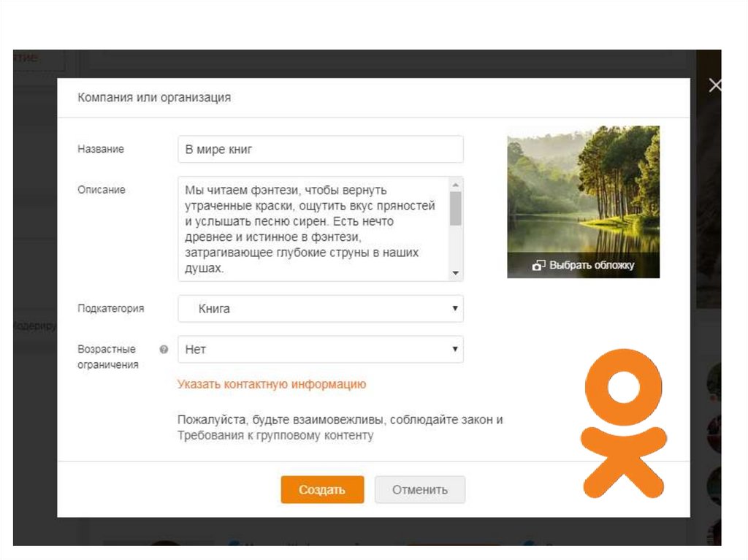
Task: Click the Отменить button
Action: click(x=420, y=489)
